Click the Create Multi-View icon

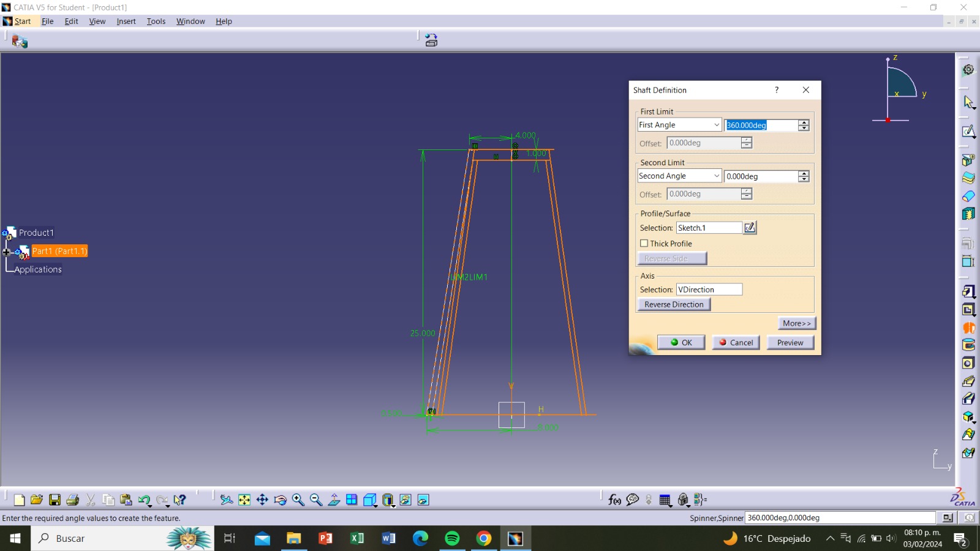[352, 500]
